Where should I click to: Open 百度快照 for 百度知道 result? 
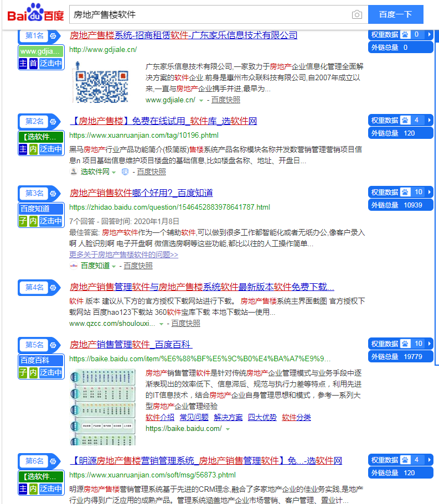(x=138, y=266)
